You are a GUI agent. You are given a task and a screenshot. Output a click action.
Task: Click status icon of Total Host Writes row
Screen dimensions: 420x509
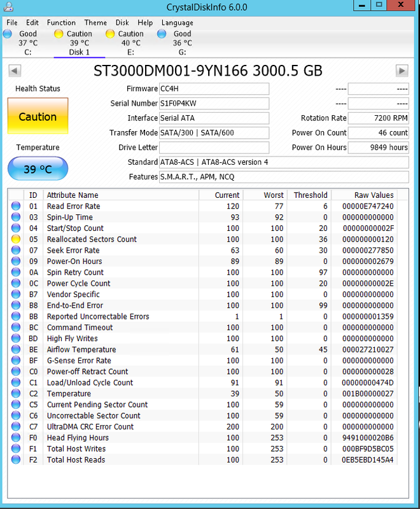coord(15,449)
